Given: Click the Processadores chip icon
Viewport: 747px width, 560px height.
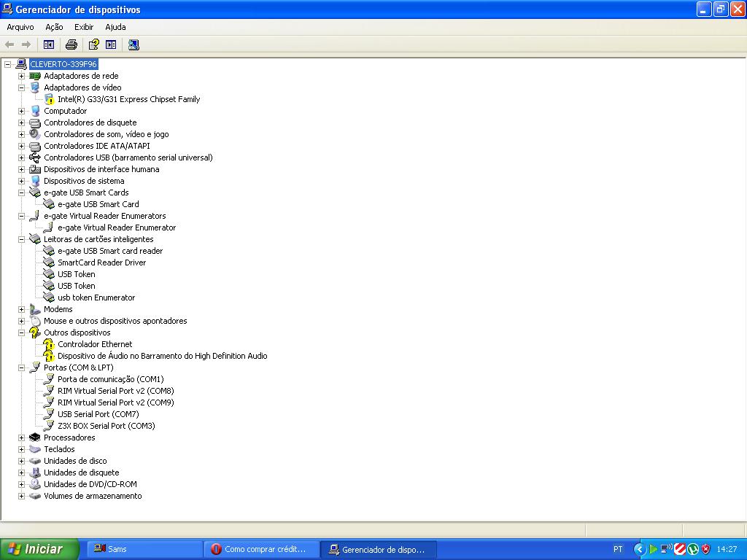Looking at the screenshot, I should click(35, 437).
